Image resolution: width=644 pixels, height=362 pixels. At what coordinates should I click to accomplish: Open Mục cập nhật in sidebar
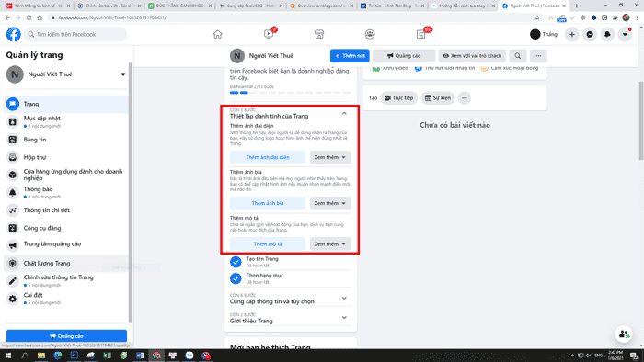tap(65, 122)
